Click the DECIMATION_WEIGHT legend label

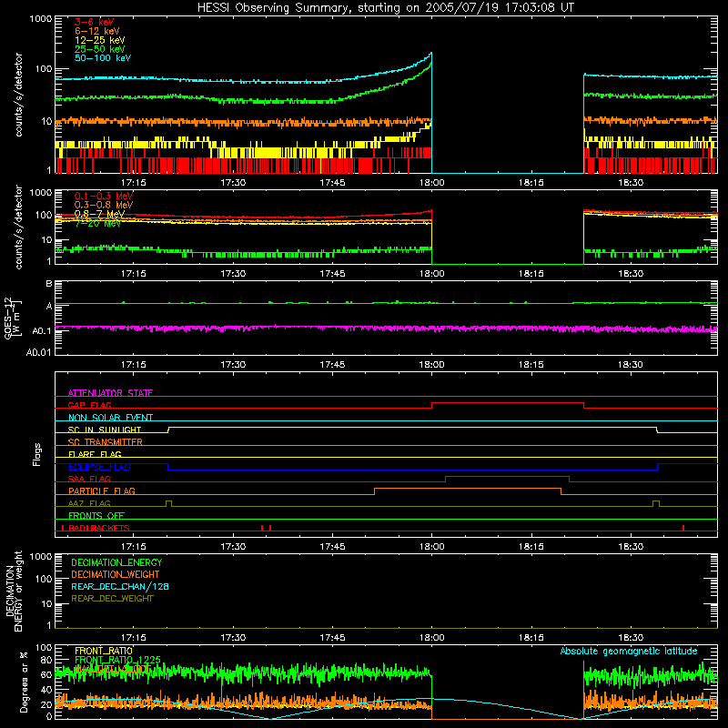pos(116,574)
